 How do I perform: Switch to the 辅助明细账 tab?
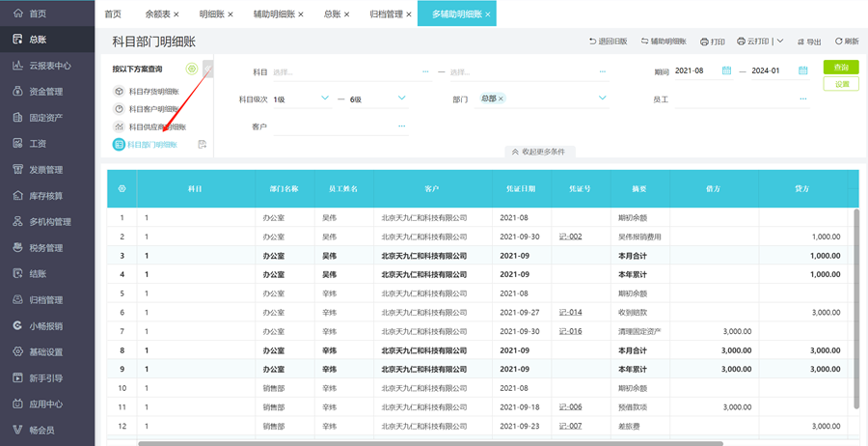pyautogui.click(x=273, y=14)
